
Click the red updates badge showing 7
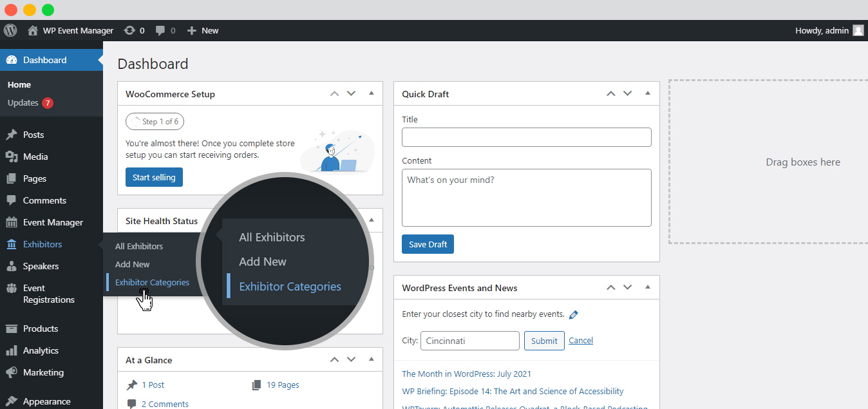tap(48, 103)
